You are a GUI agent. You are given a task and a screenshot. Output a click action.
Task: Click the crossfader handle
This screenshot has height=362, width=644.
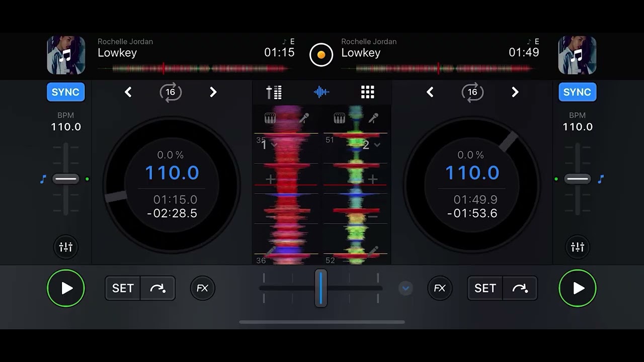point(321,288)
